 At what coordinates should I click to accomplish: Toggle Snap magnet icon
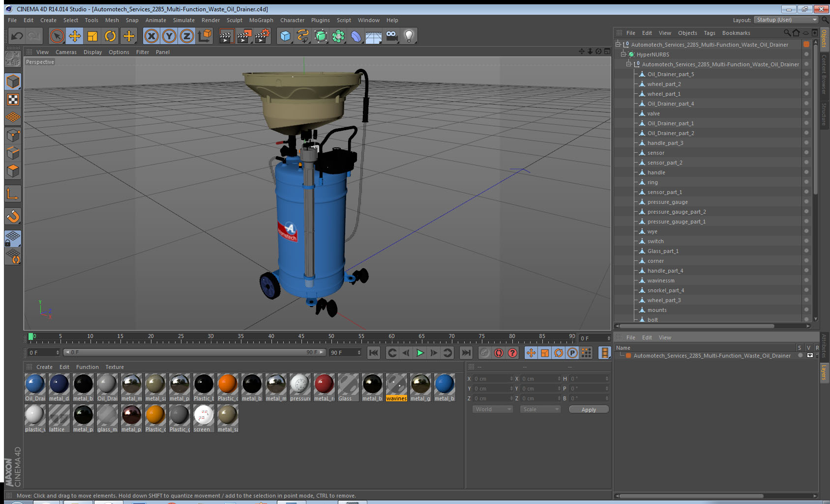click(x=13, y=216)
